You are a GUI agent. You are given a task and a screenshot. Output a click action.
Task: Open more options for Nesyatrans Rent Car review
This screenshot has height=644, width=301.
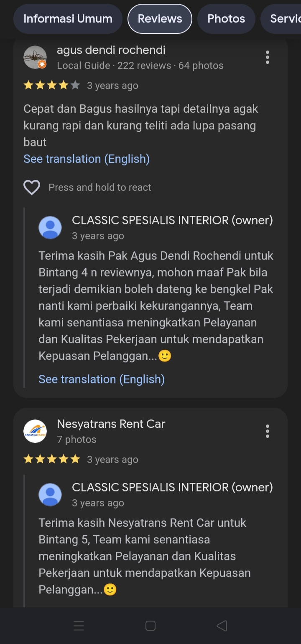click(268, 431)
